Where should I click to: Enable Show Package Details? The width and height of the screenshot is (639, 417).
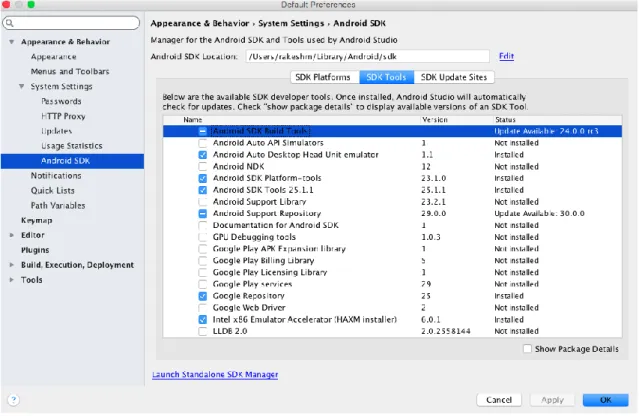[x=527, y=349]
